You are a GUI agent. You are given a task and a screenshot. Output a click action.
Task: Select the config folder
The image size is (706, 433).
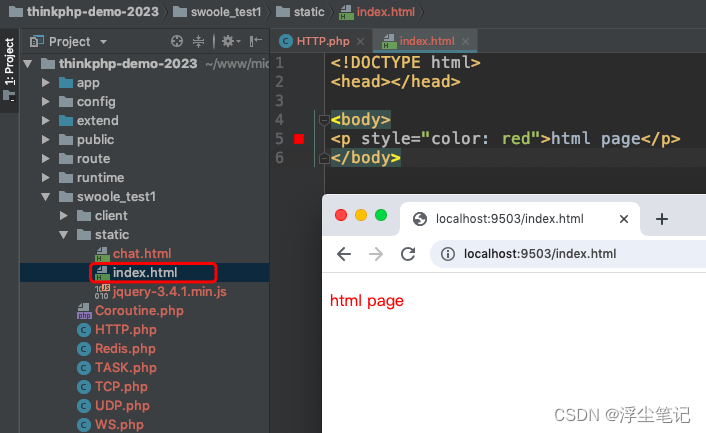coord(87,102)
